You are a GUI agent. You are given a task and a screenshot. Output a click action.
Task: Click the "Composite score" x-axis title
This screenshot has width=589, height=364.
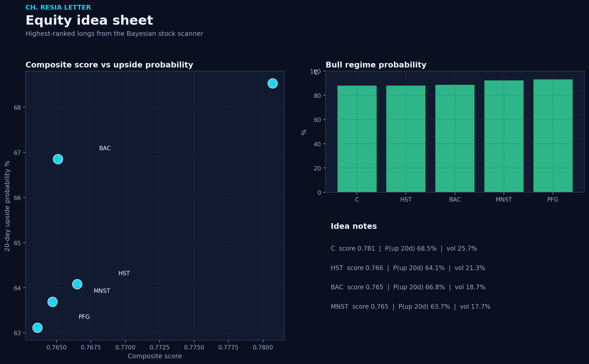click(155, 356)
